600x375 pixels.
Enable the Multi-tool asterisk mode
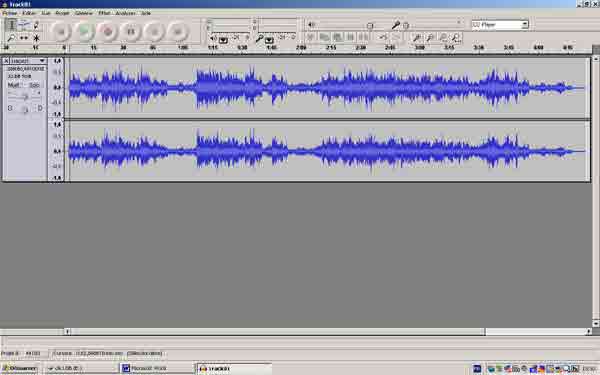pyautogui.click(x=36, y=38)
